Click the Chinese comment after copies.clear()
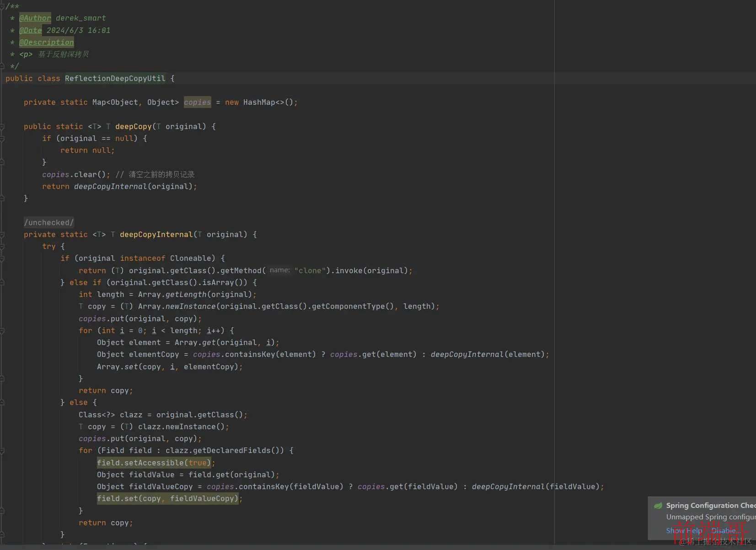 [155, 174]
